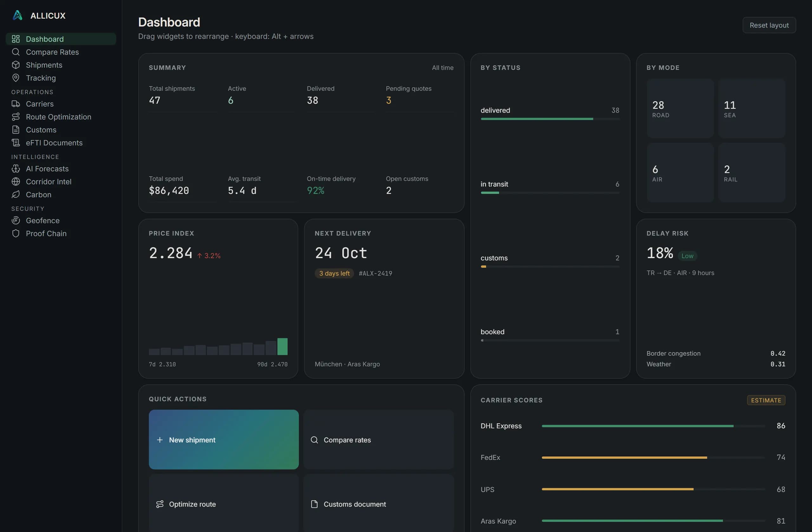Click the Allicux logo icon

pos(17,15)
